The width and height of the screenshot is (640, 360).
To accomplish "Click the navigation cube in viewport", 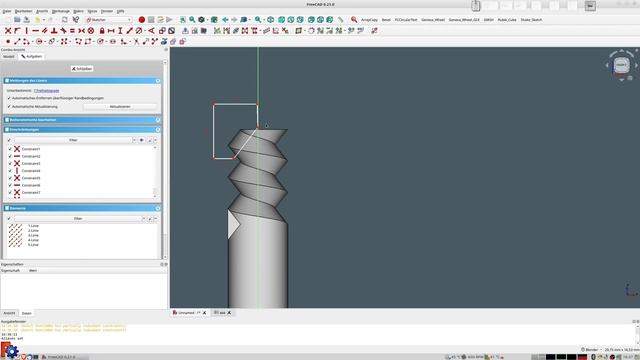I will point(621,65).
